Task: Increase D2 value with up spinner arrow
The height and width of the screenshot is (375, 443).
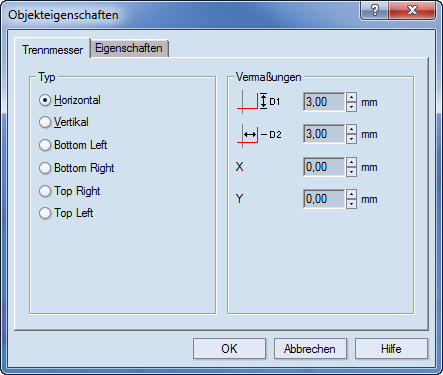Action: [x=351, y=129]
